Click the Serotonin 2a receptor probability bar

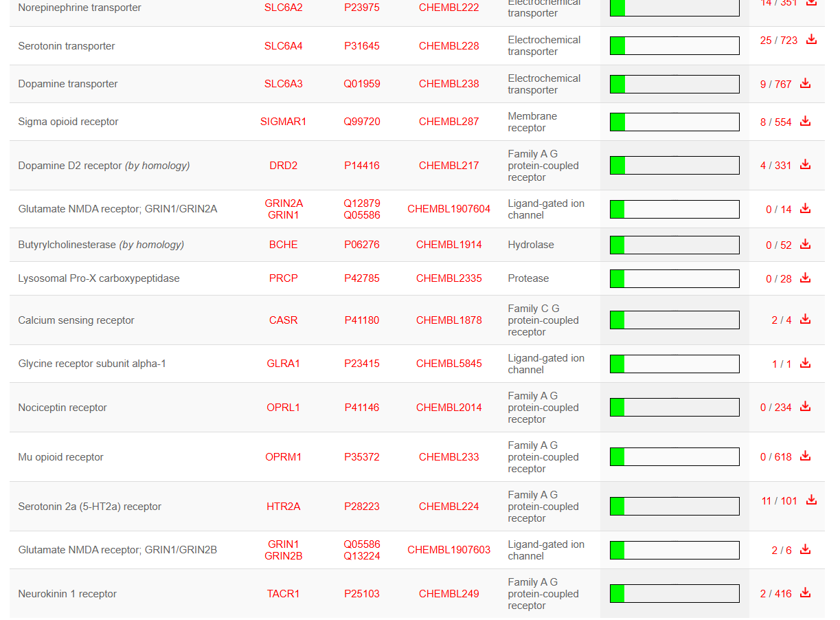pyautogui.click(x=674, y=507)
